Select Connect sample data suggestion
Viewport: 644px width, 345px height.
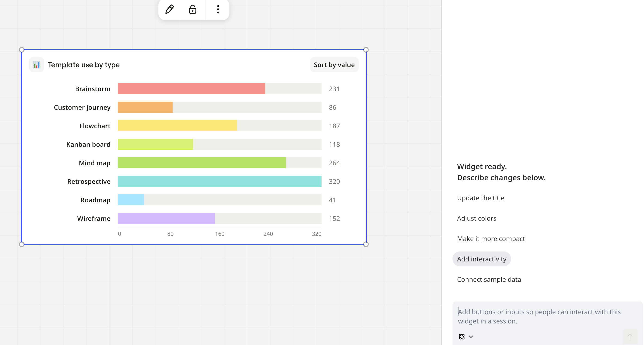pos(489,279)
